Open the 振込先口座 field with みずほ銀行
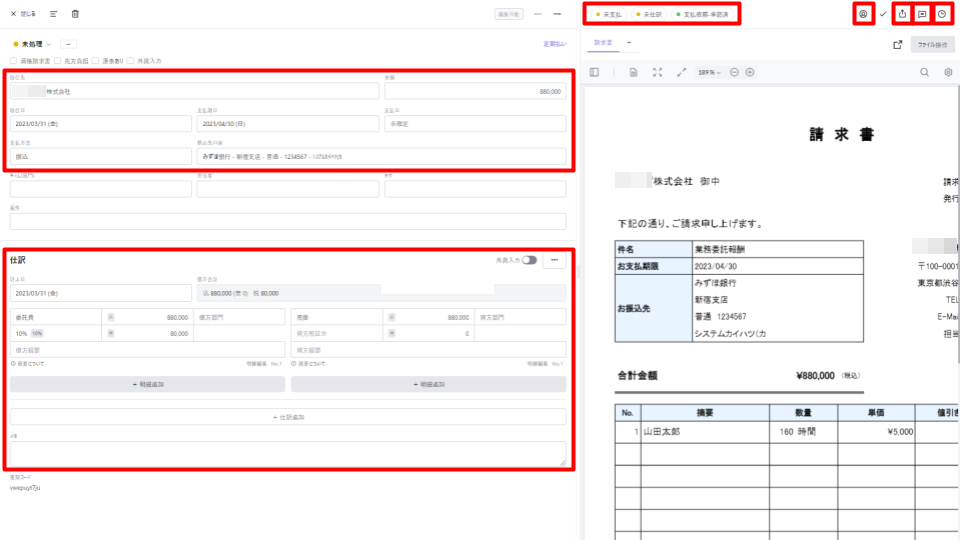This screenshot has height=540, width=960. point(381,156)
